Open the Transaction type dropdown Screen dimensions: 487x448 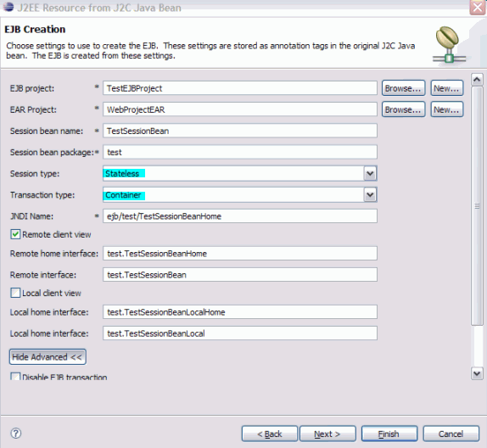click(370, 195)
